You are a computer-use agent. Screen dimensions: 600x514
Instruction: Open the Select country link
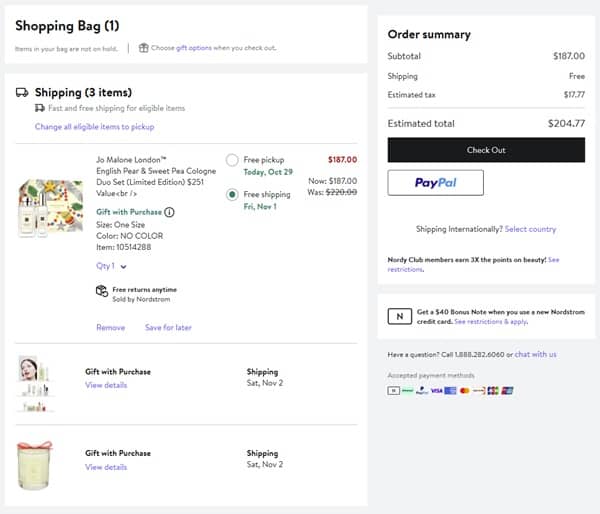(x=530, y=229)
